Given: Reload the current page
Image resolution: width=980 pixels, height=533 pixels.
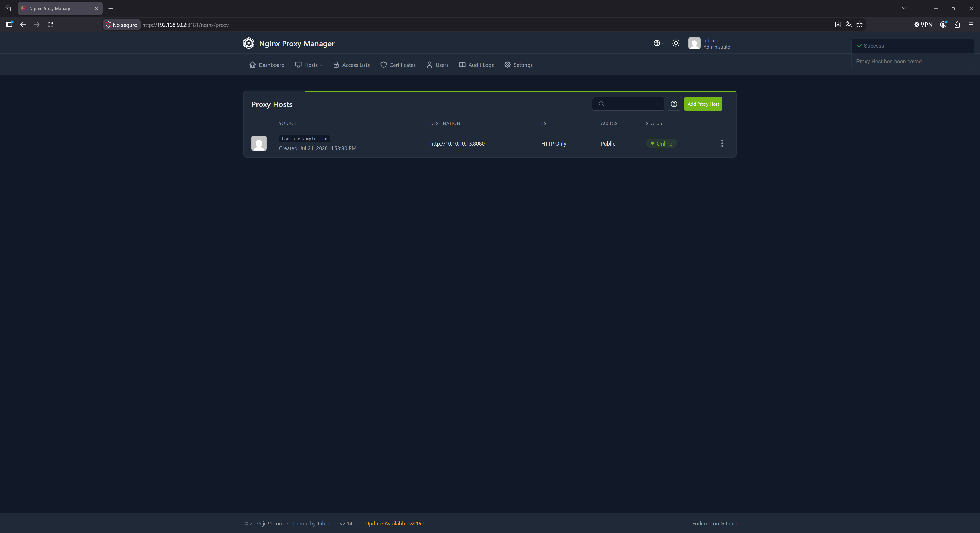Looking at the screenshot, I should (x=50, y=25).
